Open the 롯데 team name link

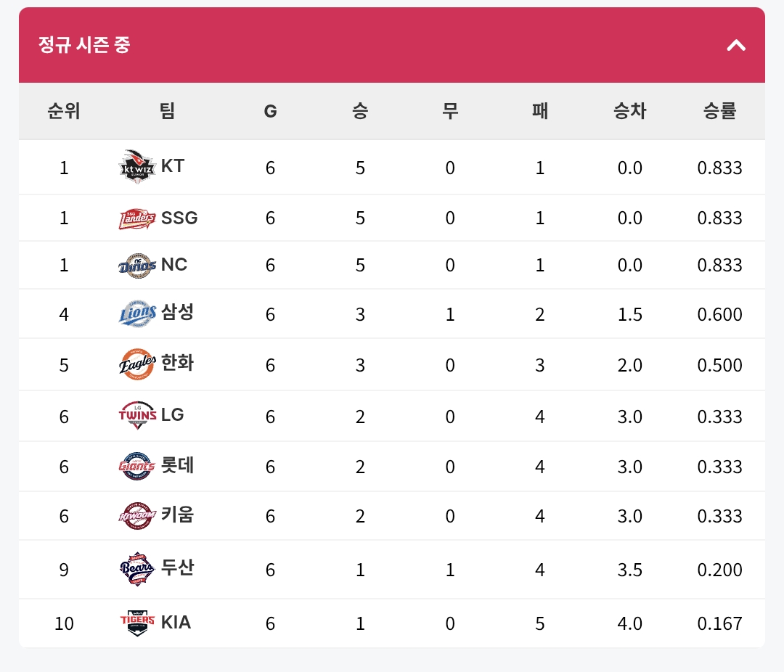(x=177, y=465)
